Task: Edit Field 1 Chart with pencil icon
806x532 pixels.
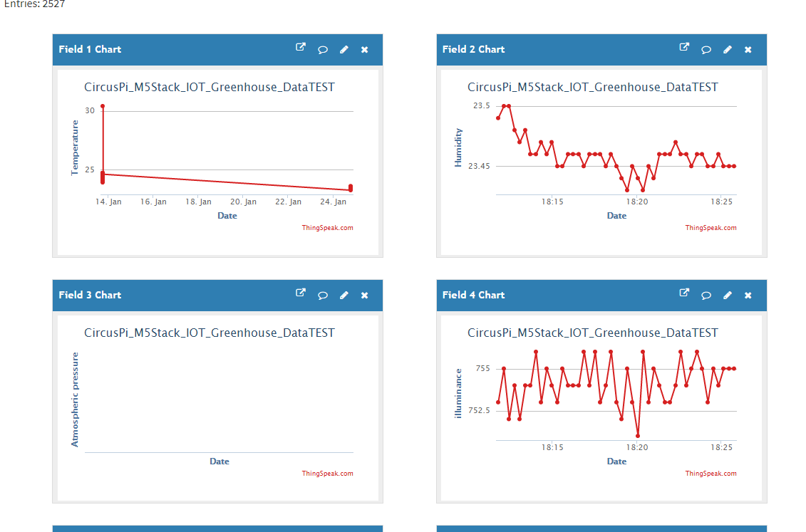Action: [344, 50]
